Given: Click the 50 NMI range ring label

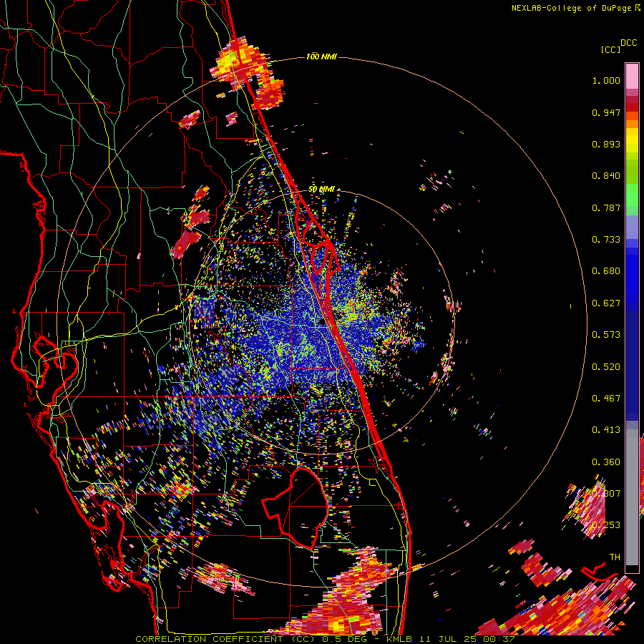Looking at the screenshot, I should point(321,190).
